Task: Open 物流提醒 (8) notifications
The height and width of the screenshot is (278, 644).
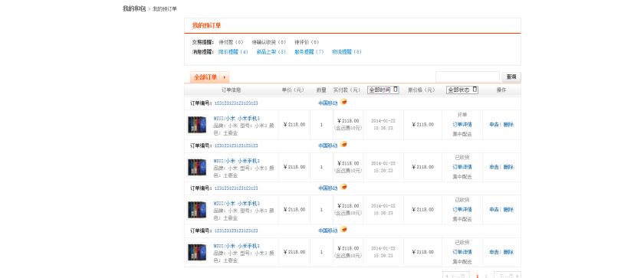Action: [x=347, y=52]
